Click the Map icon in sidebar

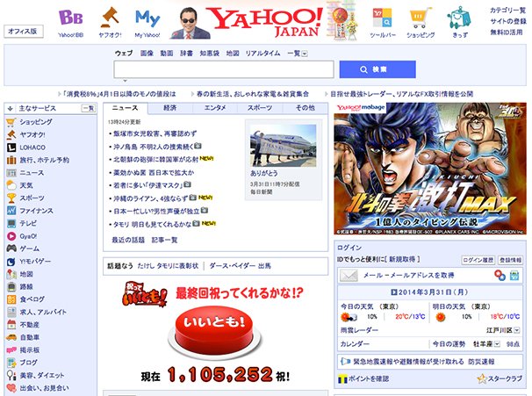point(11,274)
